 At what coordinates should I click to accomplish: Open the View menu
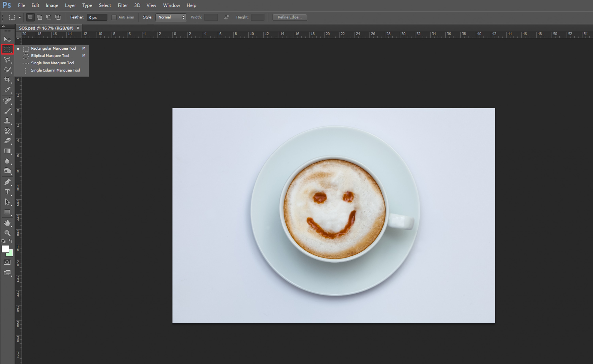pos(151,5)
